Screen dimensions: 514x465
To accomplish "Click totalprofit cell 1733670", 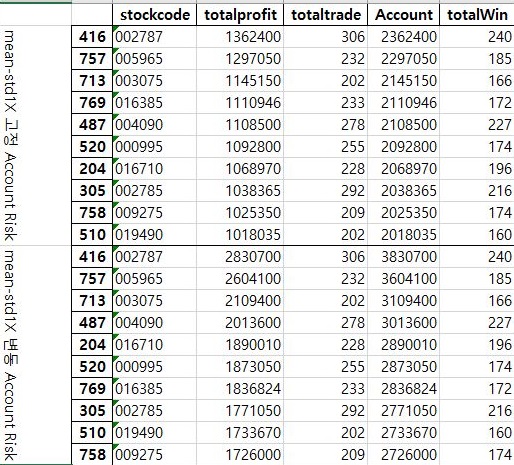I will tap(240, 433).
